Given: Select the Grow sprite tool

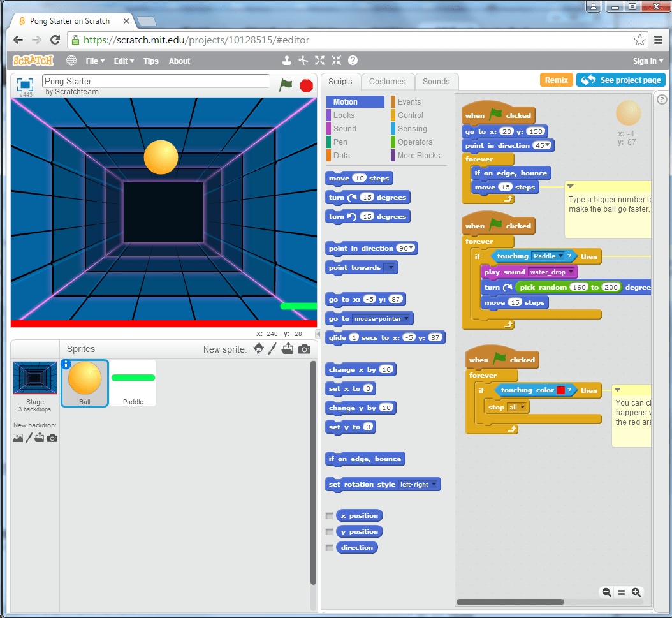Looking at the screenshot, I should tap(319, 61).
